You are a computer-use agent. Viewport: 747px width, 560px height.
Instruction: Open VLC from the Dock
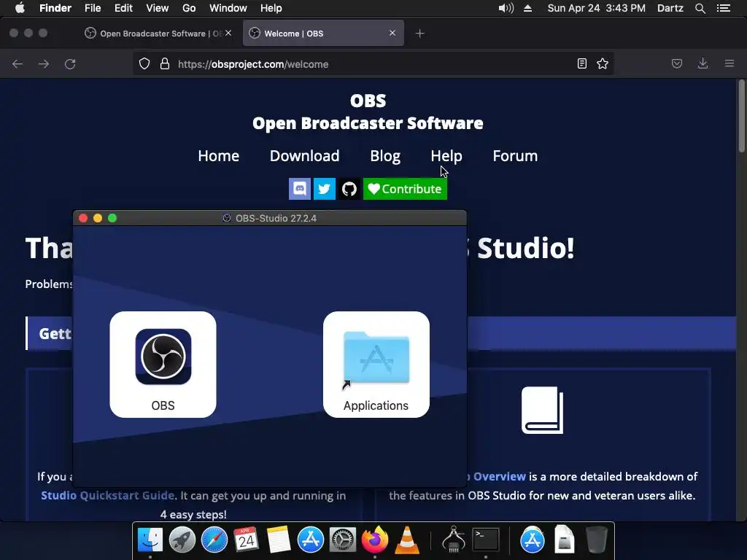pyautogui.click(x=407, y=540)
